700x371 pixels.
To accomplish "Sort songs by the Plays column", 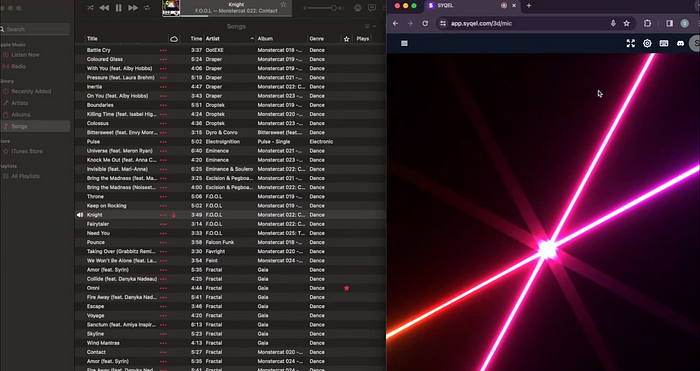I will click(362, 39).
